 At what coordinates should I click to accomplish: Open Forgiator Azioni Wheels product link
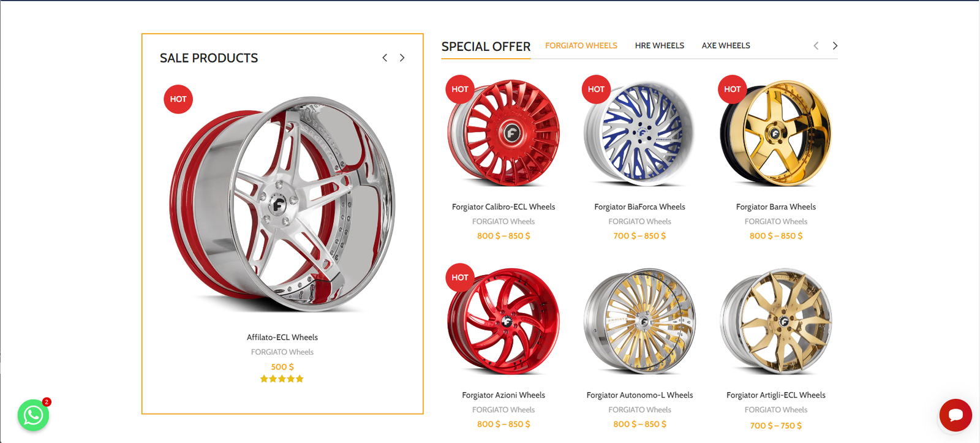tap(503, 395)
